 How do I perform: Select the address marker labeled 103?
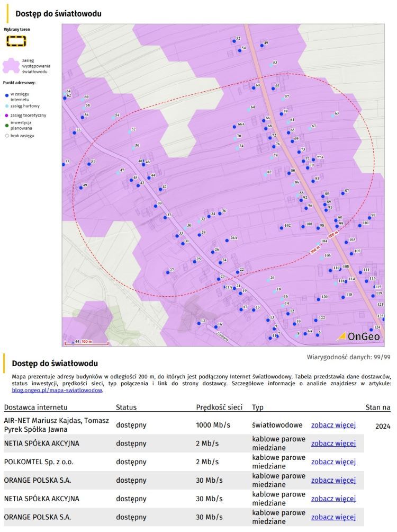coord(346,243)
